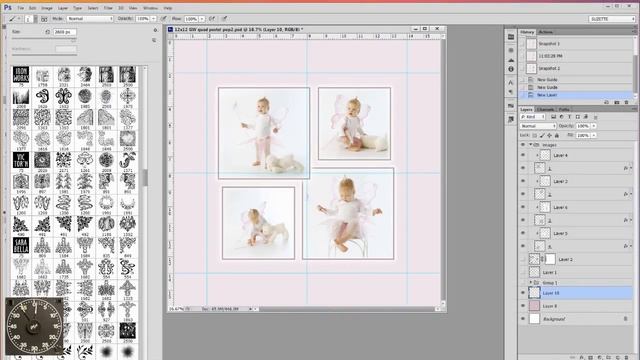
Task: Hide Layer 8 visibility eye
Action: point(523,306)
